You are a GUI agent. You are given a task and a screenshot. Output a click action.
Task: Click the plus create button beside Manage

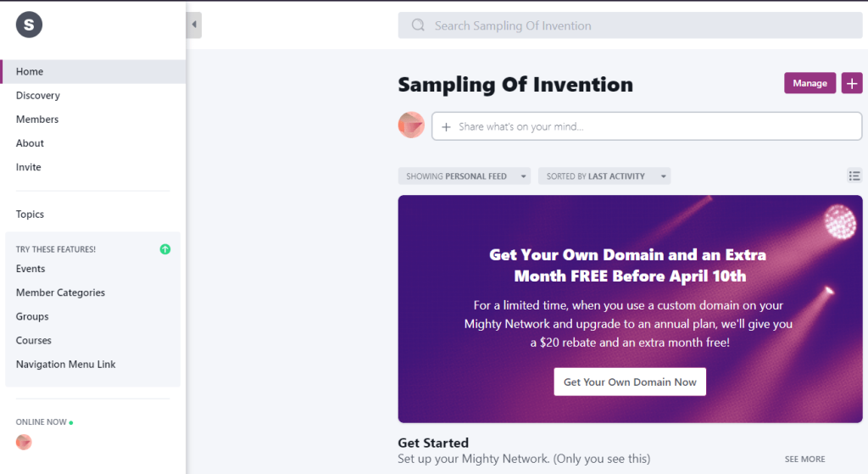(852, 83)
